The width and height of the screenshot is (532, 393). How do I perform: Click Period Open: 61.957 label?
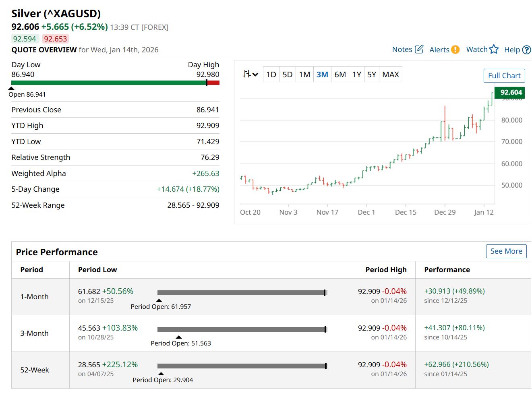tap(161, 307)
